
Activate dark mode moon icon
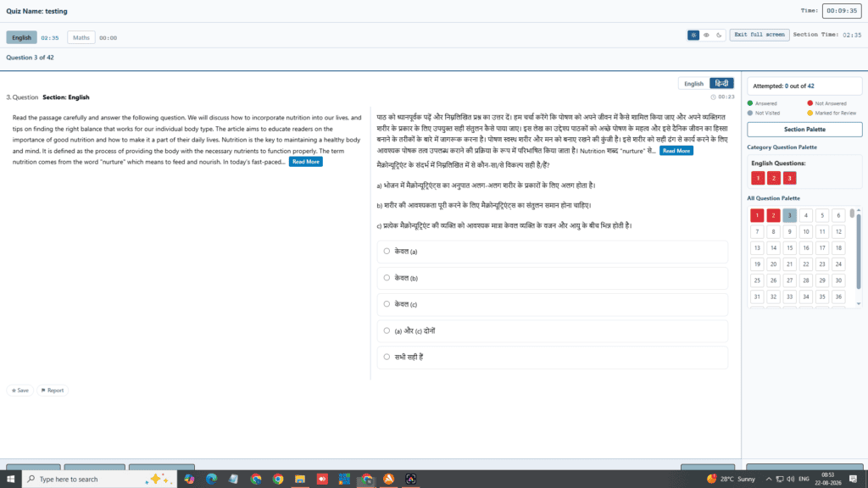coord(719,35)
